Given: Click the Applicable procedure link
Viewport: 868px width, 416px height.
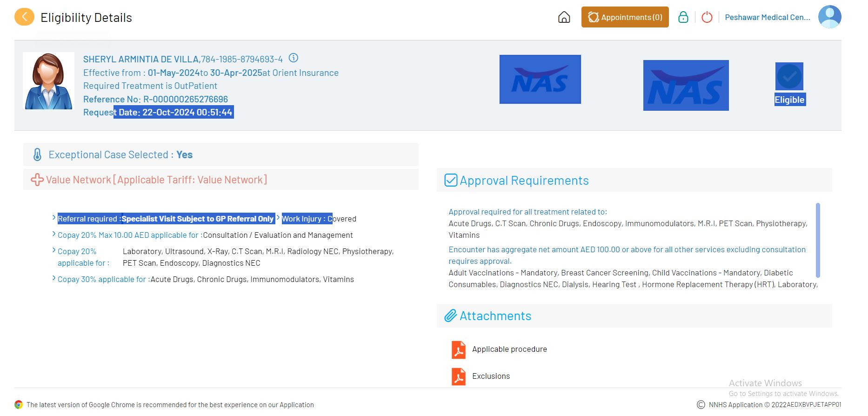Looking at the screenshot, I should point(509,349).
